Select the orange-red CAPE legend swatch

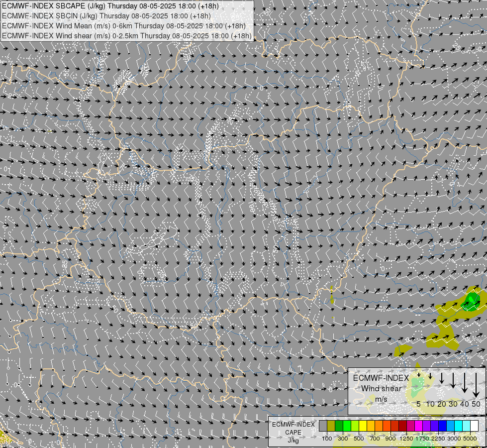click(387, 426)
